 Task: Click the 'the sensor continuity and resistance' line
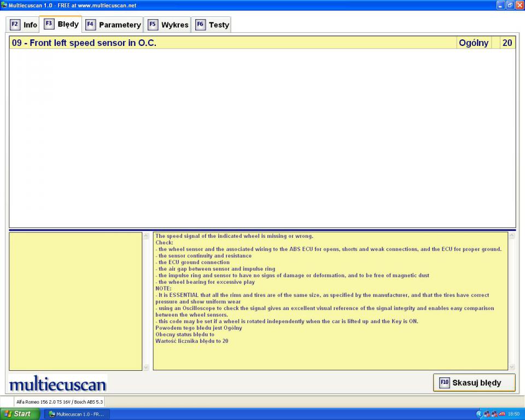[x=203, y=256]
